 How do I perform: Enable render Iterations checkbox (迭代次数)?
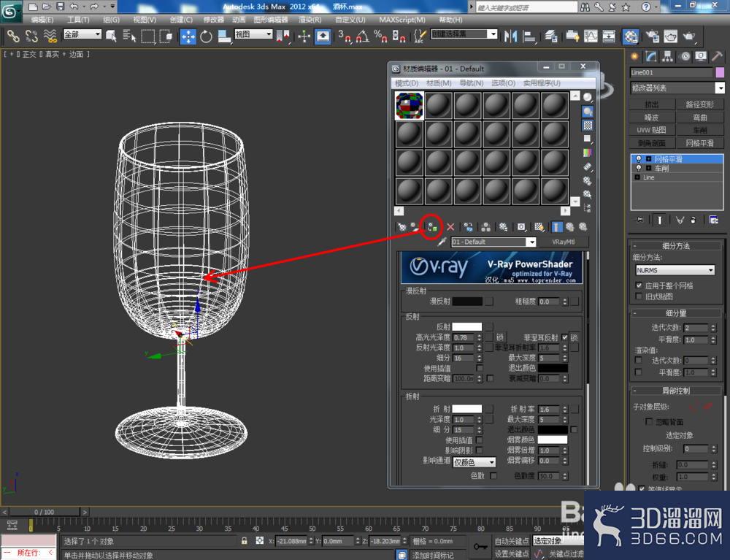(x=638, y=360)
